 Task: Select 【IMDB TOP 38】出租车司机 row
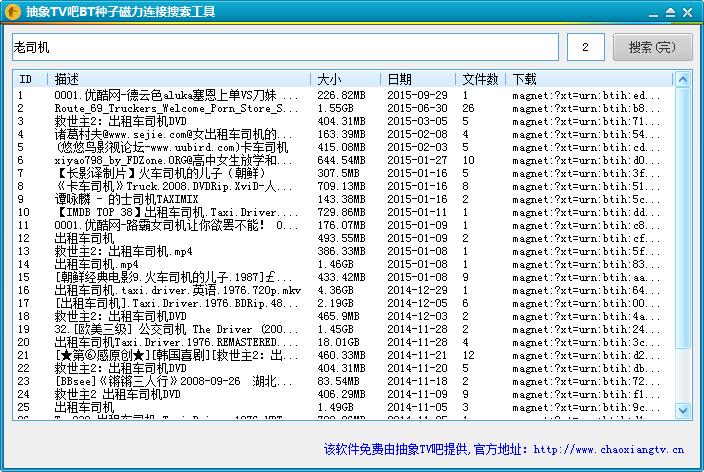coord(343,212)
